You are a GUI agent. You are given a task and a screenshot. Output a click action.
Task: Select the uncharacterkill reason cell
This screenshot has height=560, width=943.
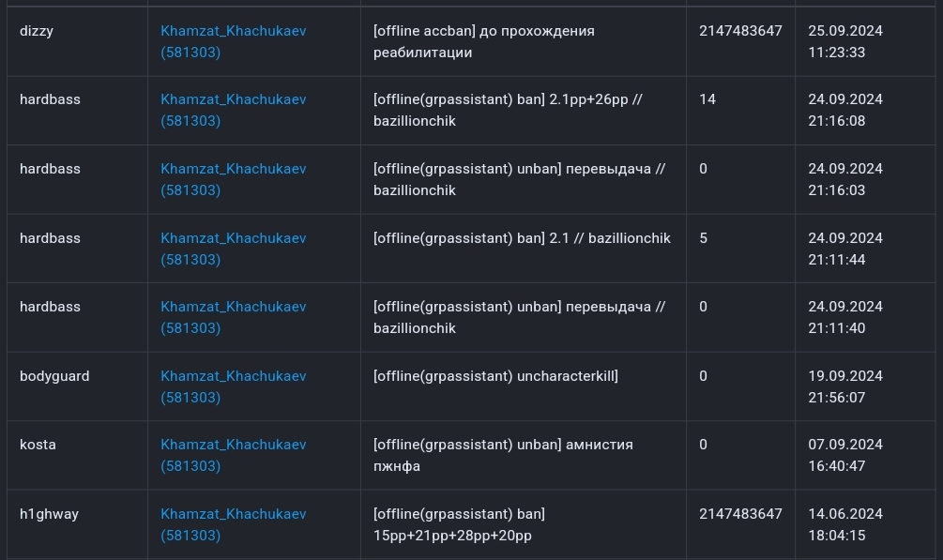pyautogui.click(x=495, y=376)
